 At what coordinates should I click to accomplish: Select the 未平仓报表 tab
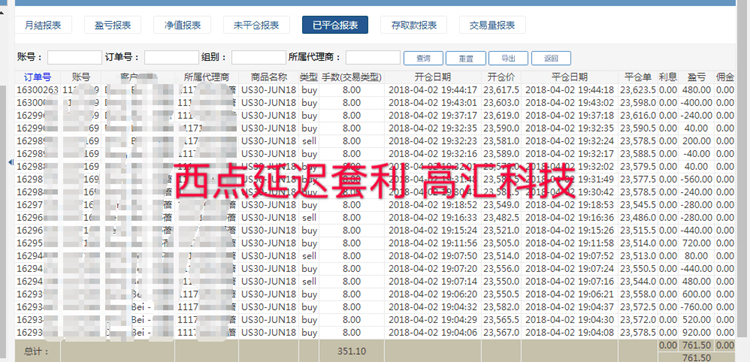click(256, 25)
